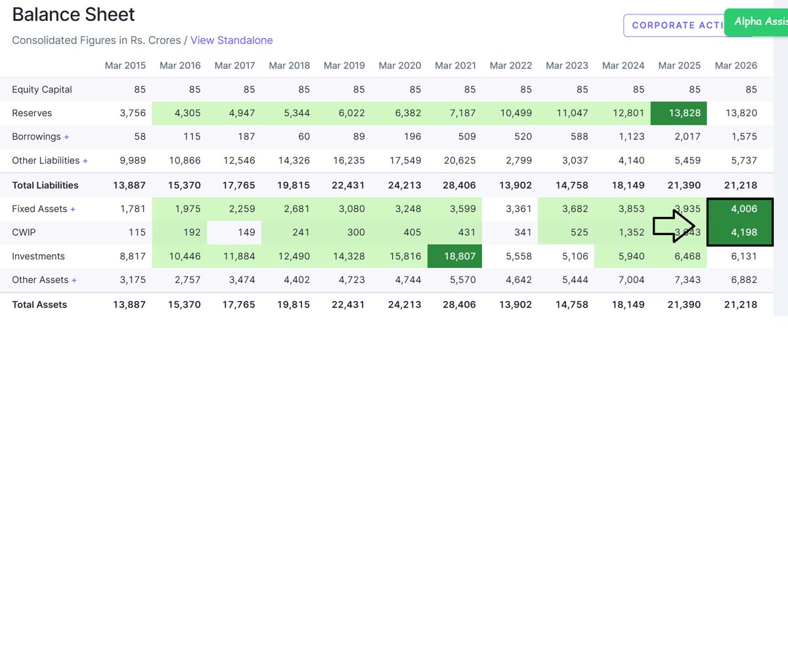
Task: Click the CWIP row label
Action: [24, 233]
